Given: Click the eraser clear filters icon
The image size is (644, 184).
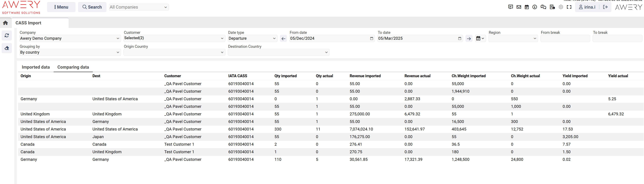Looking at the screenshot, I should (7, 48).
